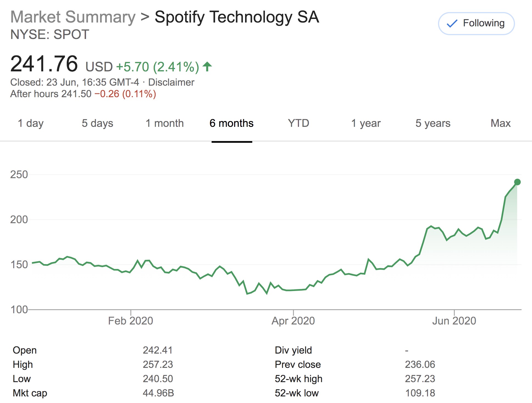The height and width of the screenshot is (403, 532).
Task: Select the 1 month range tab
Action: point(164,123)
